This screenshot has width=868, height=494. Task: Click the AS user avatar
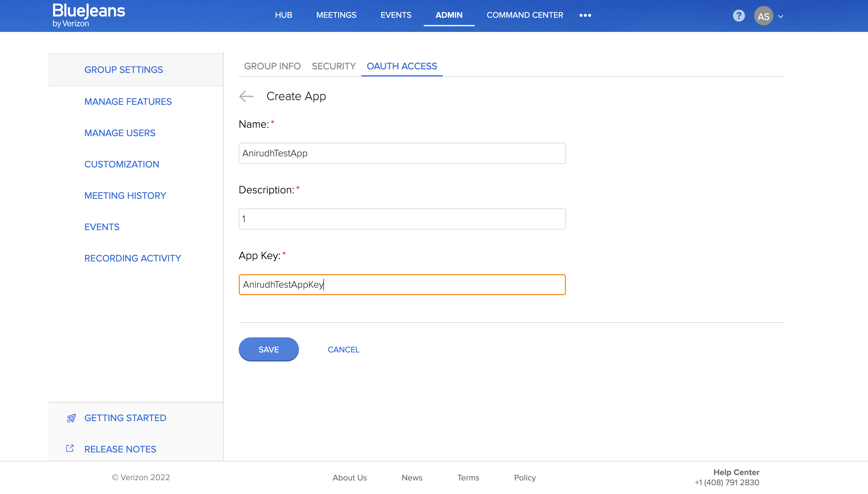click(763, 16)
